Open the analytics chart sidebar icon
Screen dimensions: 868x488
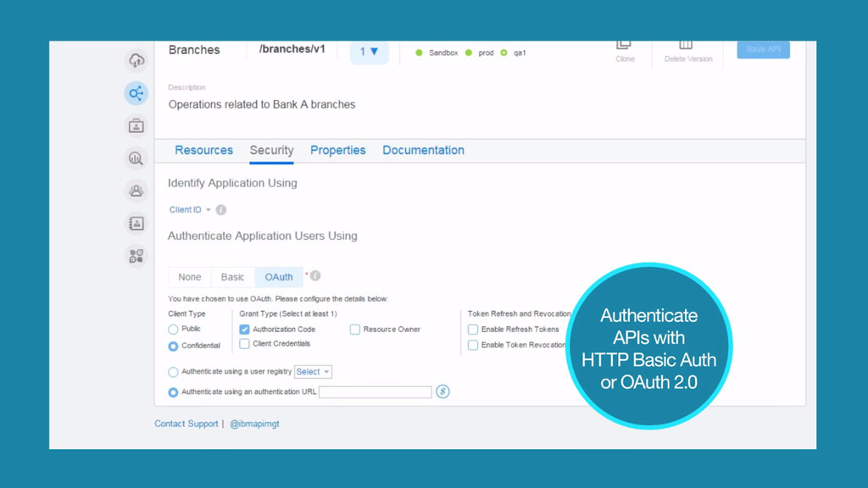(136, 158)
